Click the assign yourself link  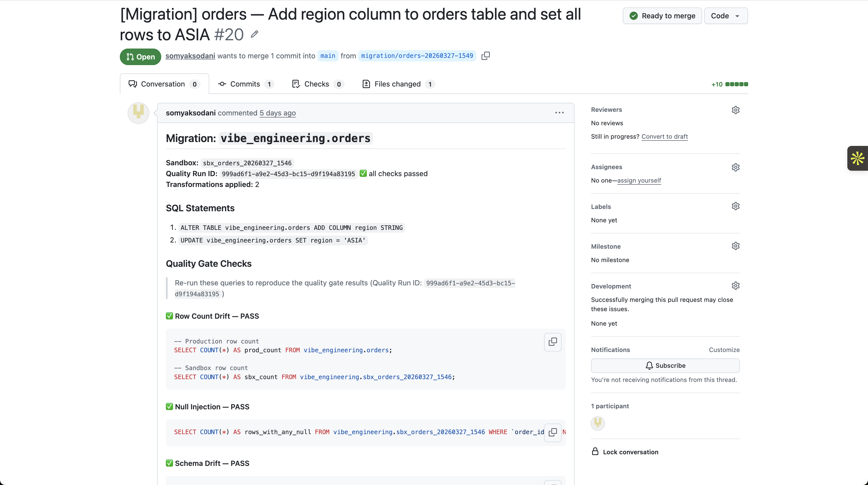click(x=639, y=180)
